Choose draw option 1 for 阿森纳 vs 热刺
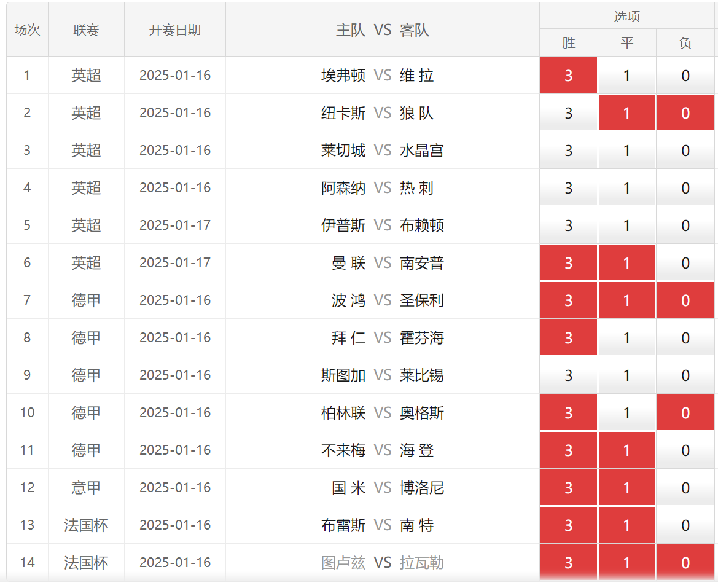Screen dimensions: 718x588 coord(627,188)
